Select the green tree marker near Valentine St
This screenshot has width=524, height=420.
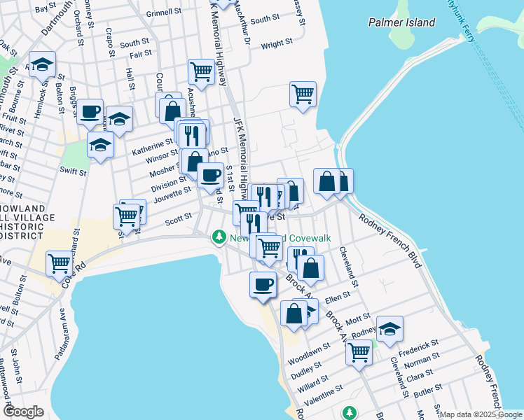click(x=348, y=413)
